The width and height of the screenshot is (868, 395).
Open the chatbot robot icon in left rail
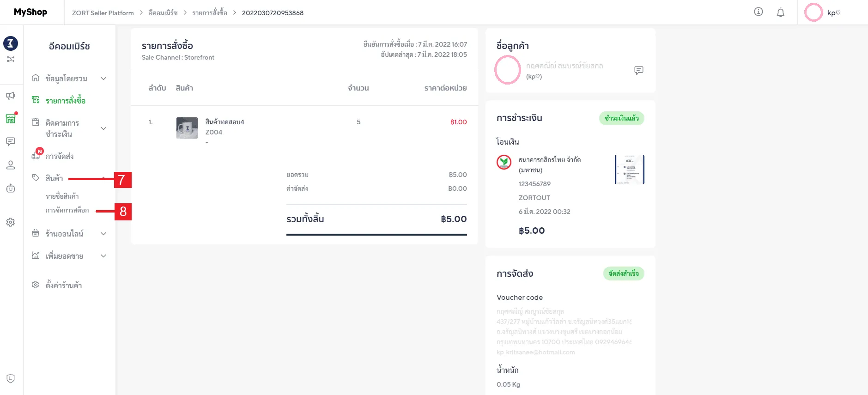[x=11, y=188]
